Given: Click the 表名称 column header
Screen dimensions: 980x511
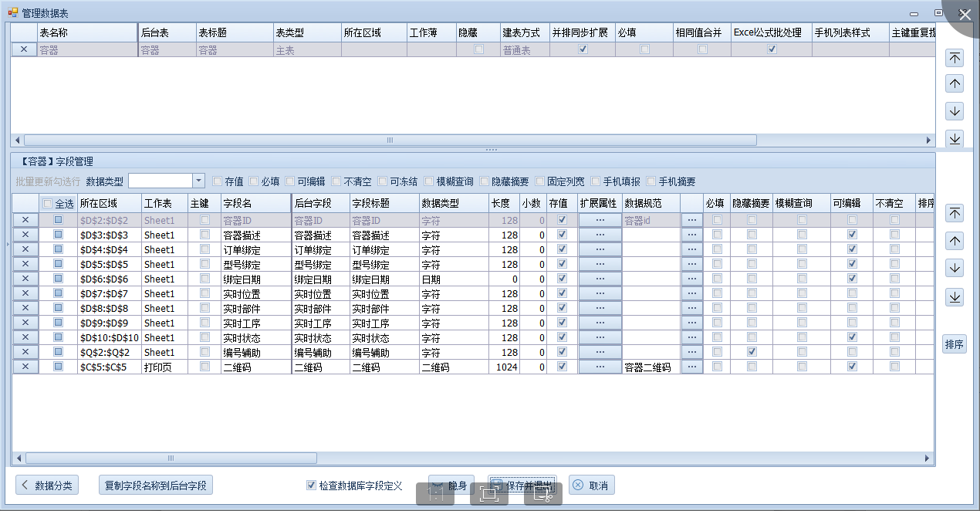Looking at the screenshot, I should pyautogui.click(x=86, y=32).
